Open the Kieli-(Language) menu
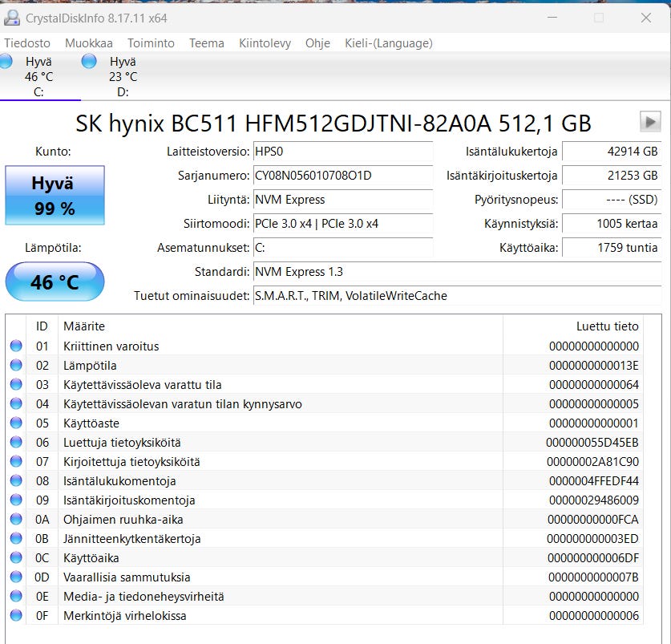Image resolution: width=671 pixels, height=644 pixels. point(389,43)
